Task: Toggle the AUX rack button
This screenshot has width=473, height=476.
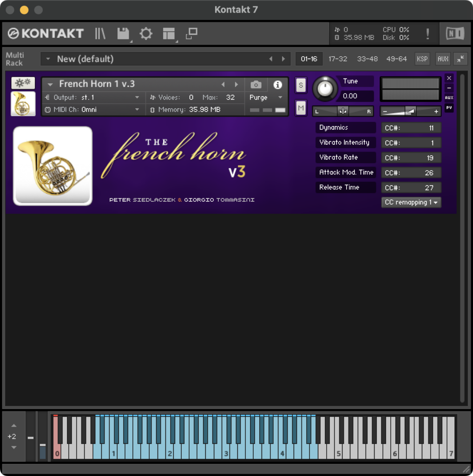Action: coord(443,59)
